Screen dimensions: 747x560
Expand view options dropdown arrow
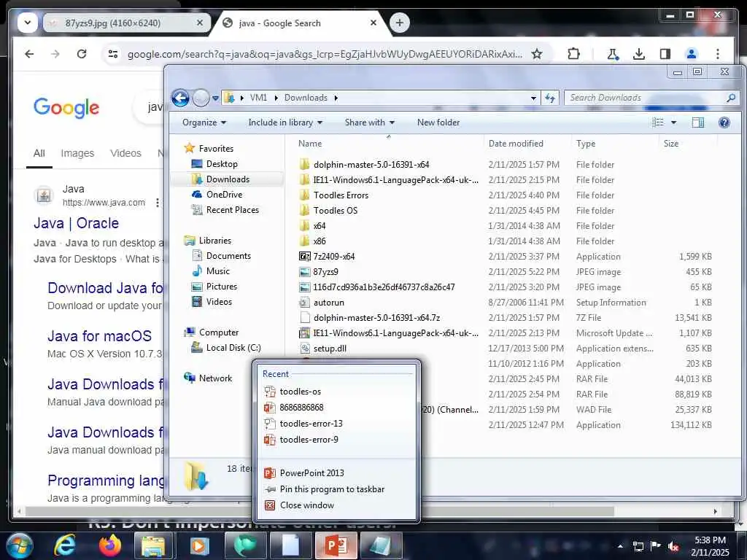coord(673,122)
